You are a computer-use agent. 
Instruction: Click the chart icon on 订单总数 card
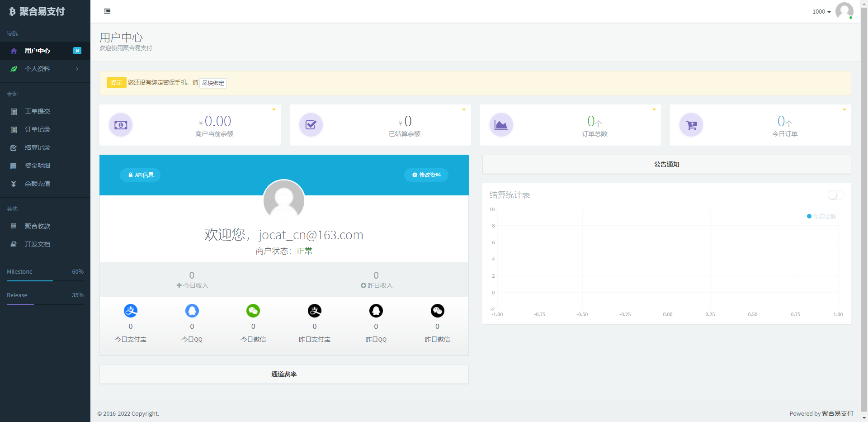pyautogui.click(x=501, y=125)
